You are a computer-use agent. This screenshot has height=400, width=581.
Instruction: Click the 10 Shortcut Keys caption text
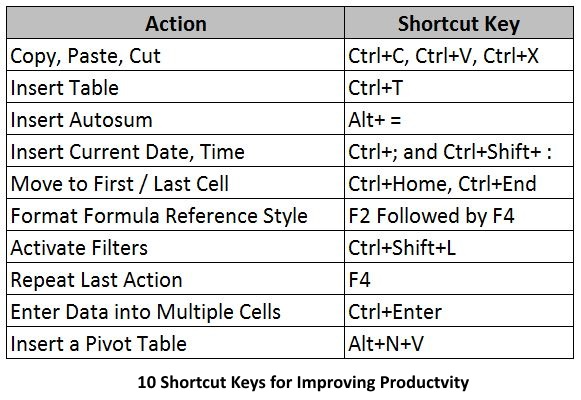(303, 382)
